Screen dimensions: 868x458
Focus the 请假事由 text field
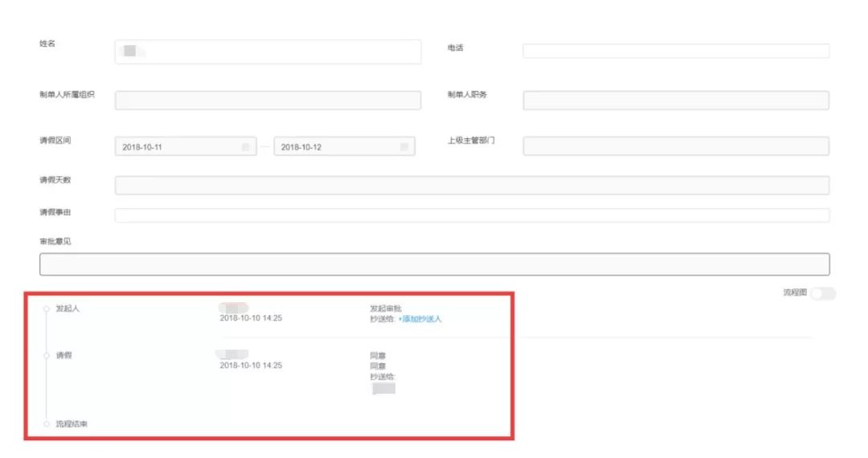(x=472, y=215)
